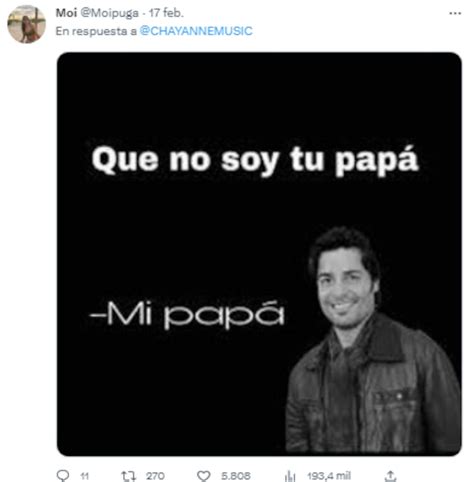Click the 'Que no soy tu papá' meme text
474x482 pixels.
[255, 160]
